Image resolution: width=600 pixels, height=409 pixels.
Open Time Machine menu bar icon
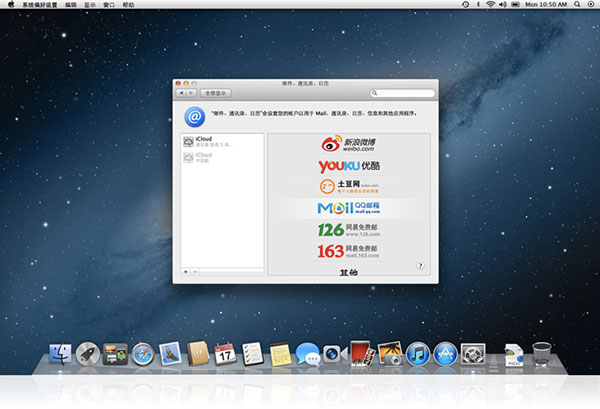pos(466,4)
